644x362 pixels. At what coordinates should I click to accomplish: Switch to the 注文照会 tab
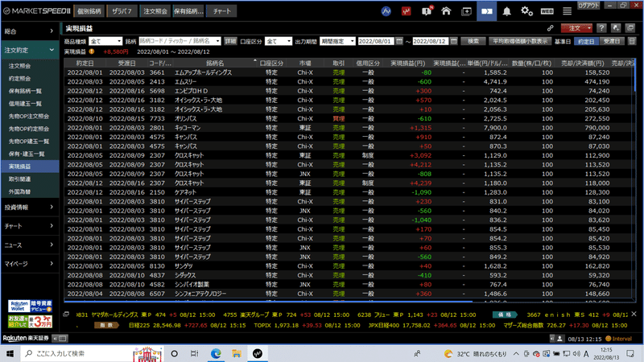coord(155,11)
